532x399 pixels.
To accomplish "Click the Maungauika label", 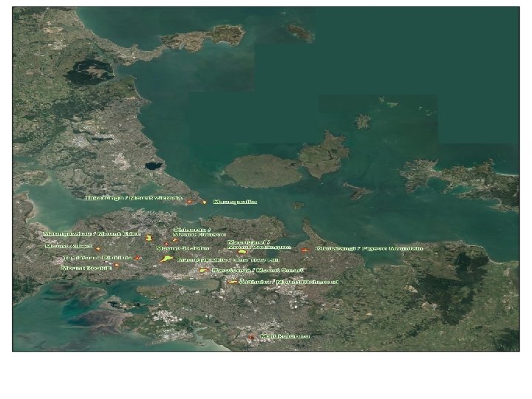I will [x=235, y=202].
